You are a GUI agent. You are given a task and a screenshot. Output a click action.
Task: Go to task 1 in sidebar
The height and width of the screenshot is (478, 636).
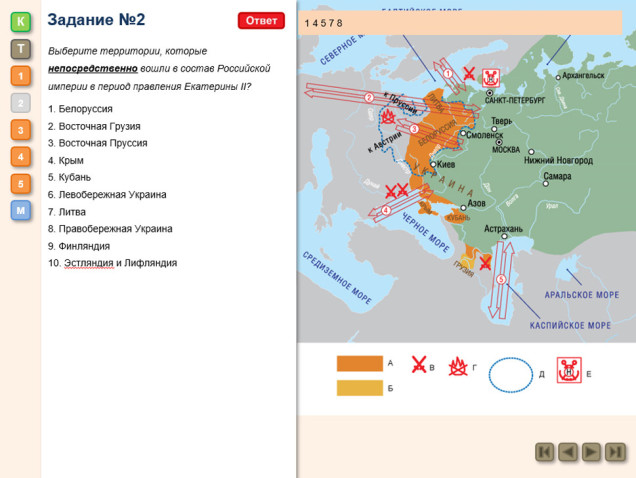coord(20,75)
